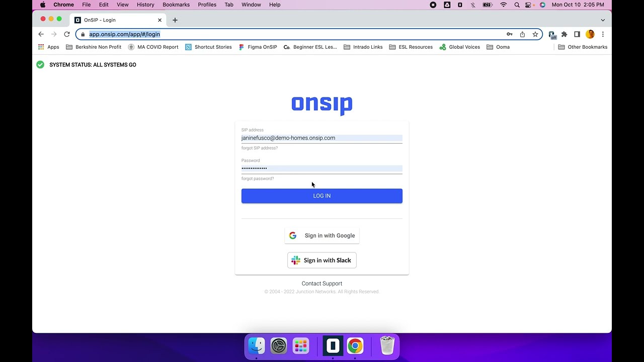Viewport: 644px width, 362px height.
Task: Open Google Chrome from the Dock
Action: click(x=355, y=346)
